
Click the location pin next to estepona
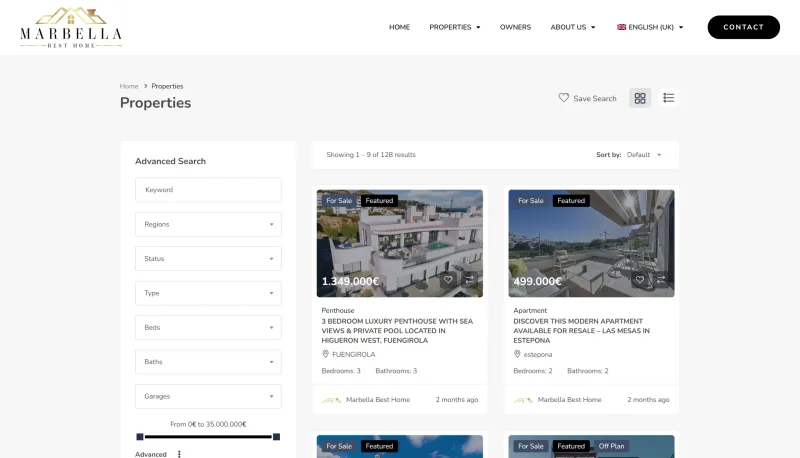(517, 354)
